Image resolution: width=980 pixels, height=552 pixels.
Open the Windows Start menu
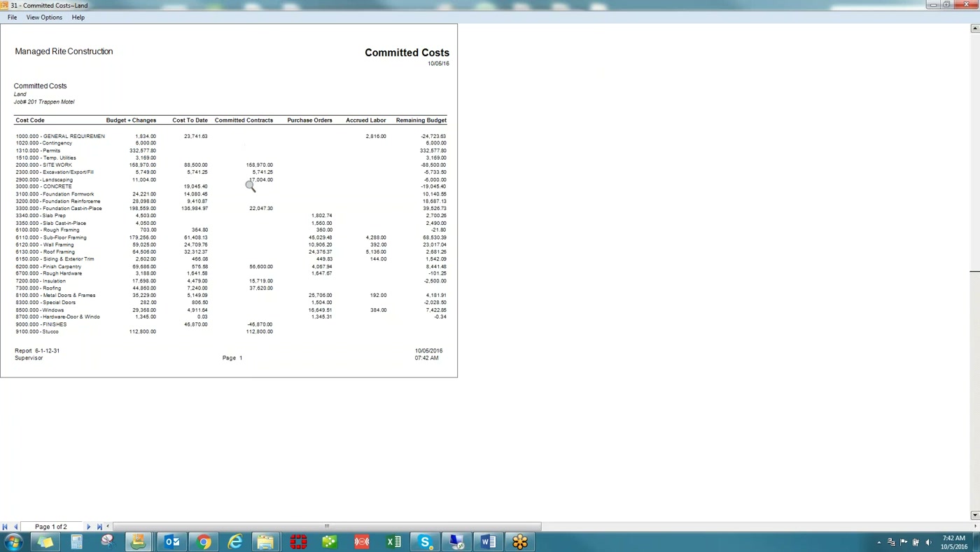tap(13, 541)
